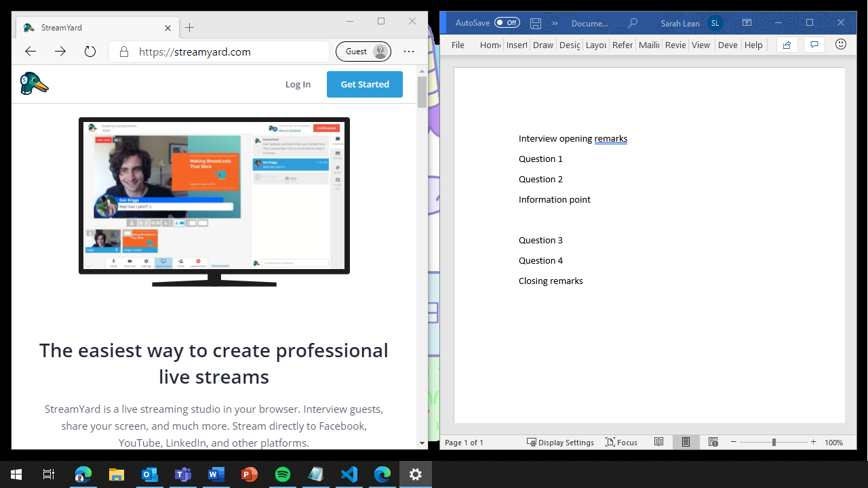The height and width of the screenshot is (488, 868).
Task: Click the "Information point" line
Action: [x=554, y=199]
